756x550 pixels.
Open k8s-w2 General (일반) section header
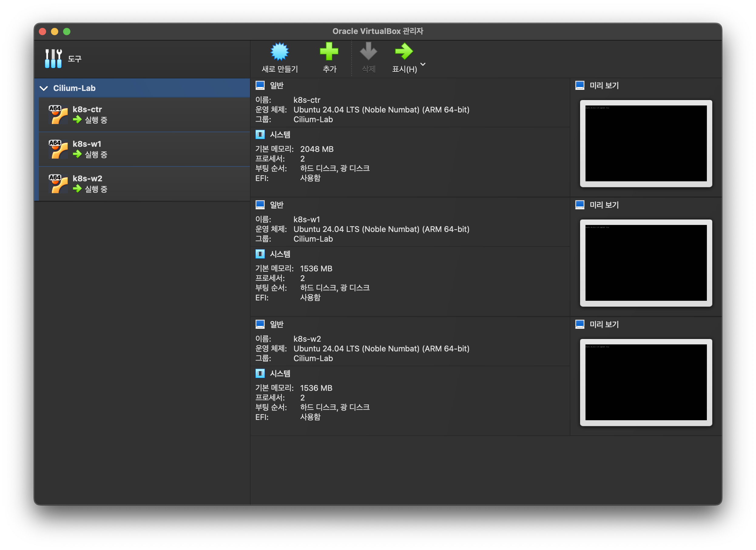click(x=277, y=324)
